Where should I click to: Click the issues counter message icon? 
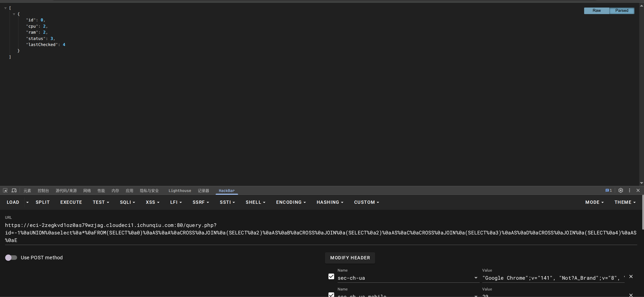pyautogui.click(x=608, y=190)
